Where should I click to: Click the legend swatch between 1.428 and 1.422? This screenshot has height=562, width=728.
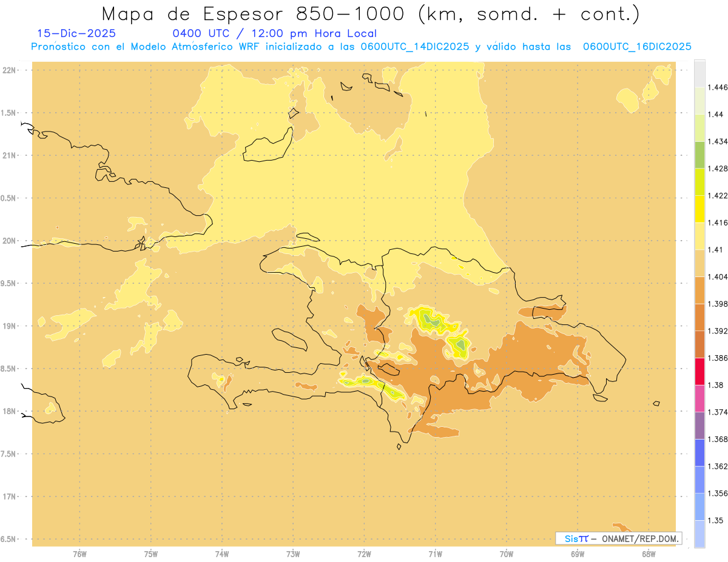pos(699,182)
